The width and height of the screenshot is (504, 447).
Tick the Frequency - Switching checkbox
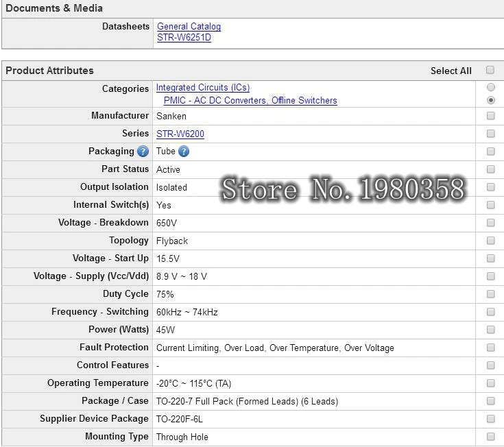(x=490, y=312)
